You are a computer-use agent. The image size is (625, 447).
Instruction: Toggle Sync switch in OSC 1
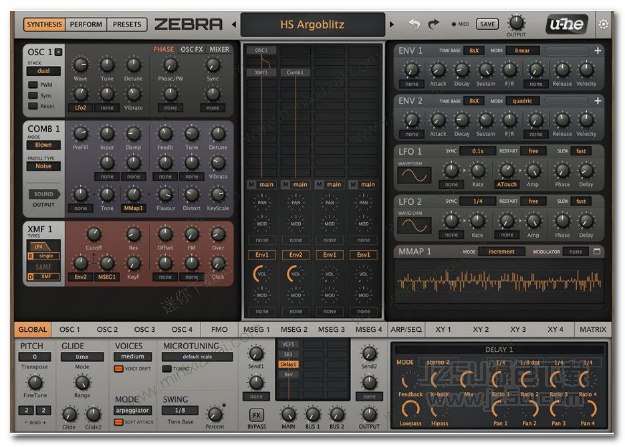click(x=33, y=95)
